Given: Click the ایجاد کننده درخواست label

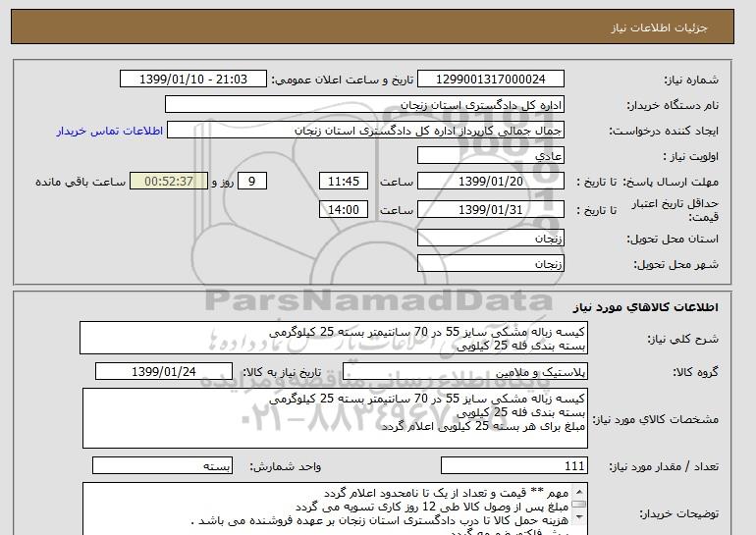Looking at the screenshot, I should tap(664, 131).
